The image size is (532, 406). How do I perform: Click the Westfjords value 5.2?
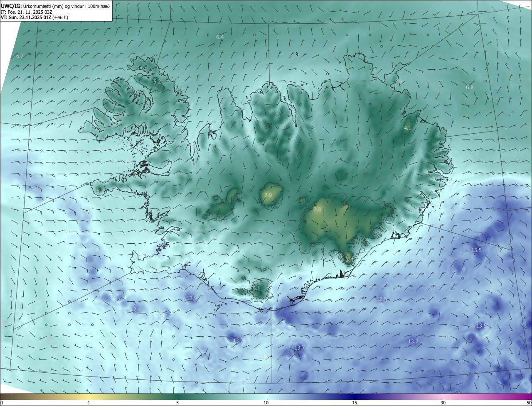click(157, 82)
